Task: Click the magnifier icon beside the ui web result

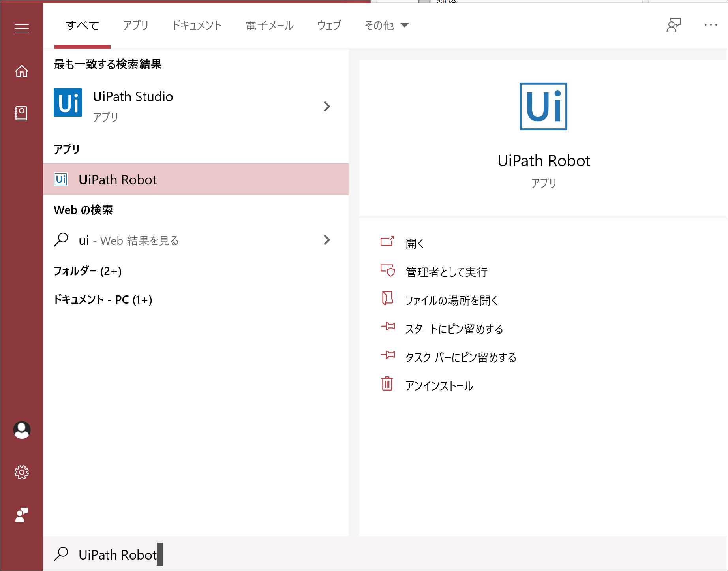Action: (x=61, y=240)
